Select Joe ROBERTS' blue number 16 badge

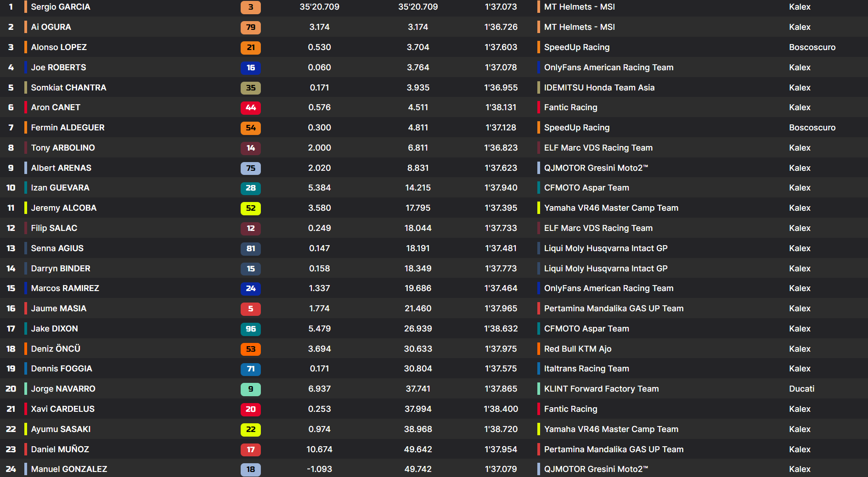click(x=250, y=68)
